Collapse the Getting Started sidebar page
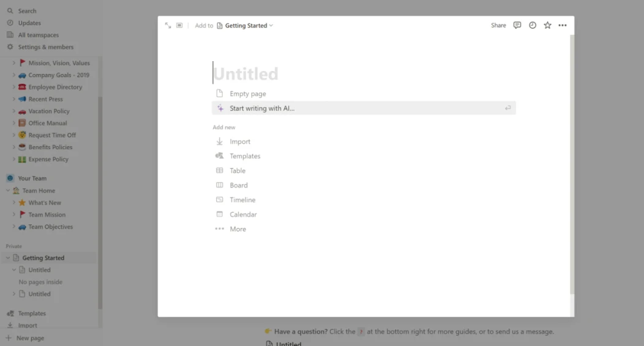 point(8,258)
